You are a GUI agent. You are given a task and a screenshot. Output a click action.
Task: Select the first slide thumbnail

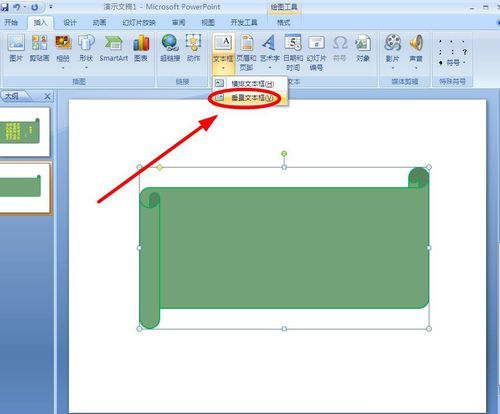(x=24, y=132)
